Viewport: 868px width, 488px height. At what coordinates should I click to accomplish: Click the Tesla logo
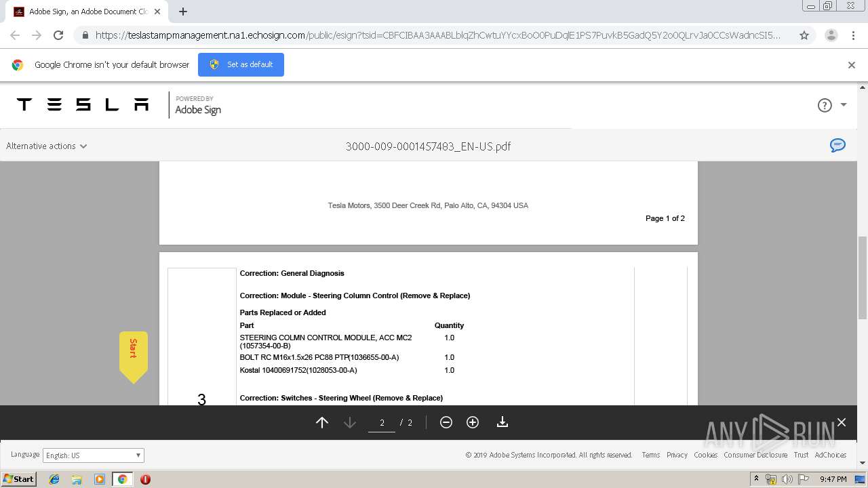point(83,104)
